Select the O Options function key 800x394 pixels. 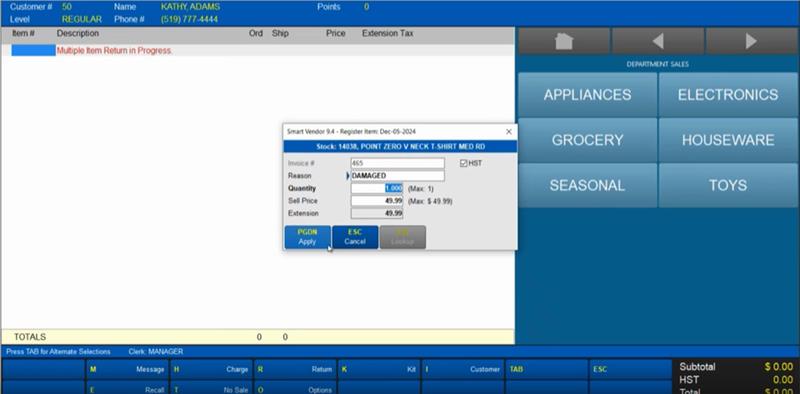tap(294, 387)
